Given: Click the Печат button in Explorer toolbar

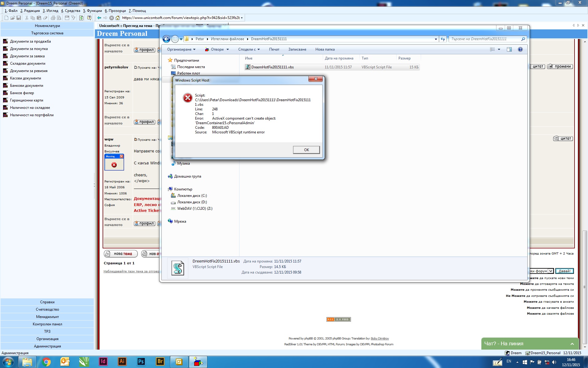Looking at the screenshot, I should [274, 49].
